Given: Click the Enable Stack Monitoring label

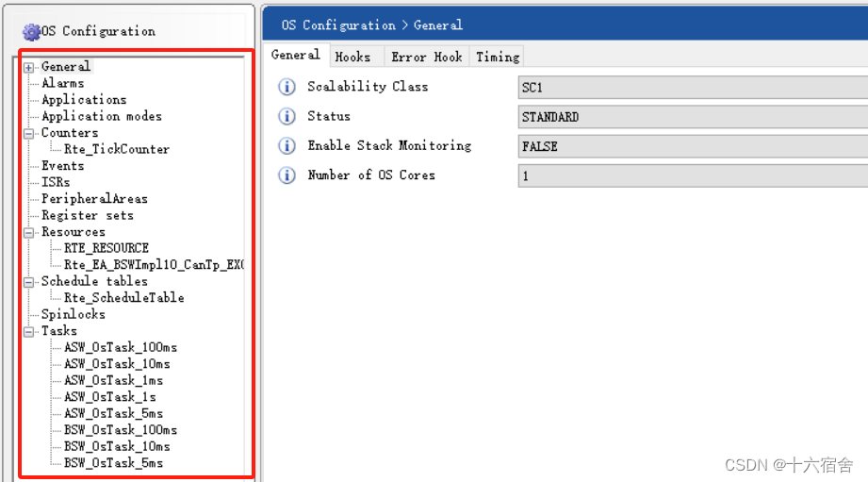Looking at the screenshot, I should tap(390, 145).
